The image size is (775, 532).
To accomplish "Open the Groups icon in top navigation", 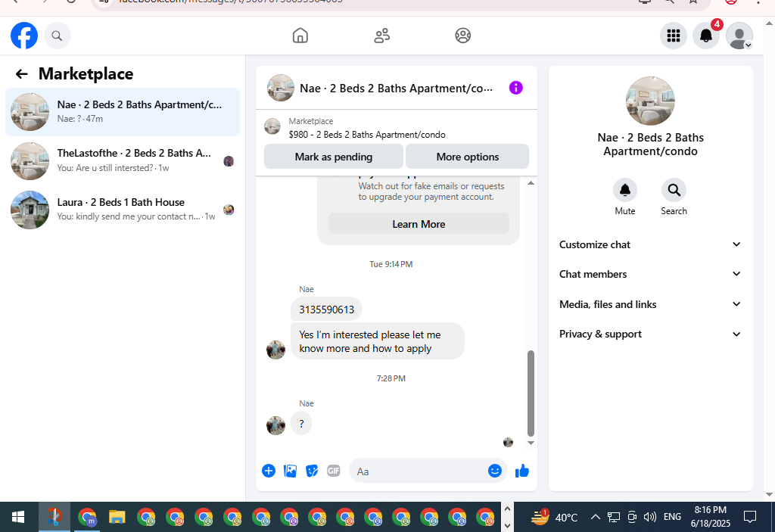I will tap(462, 36).
